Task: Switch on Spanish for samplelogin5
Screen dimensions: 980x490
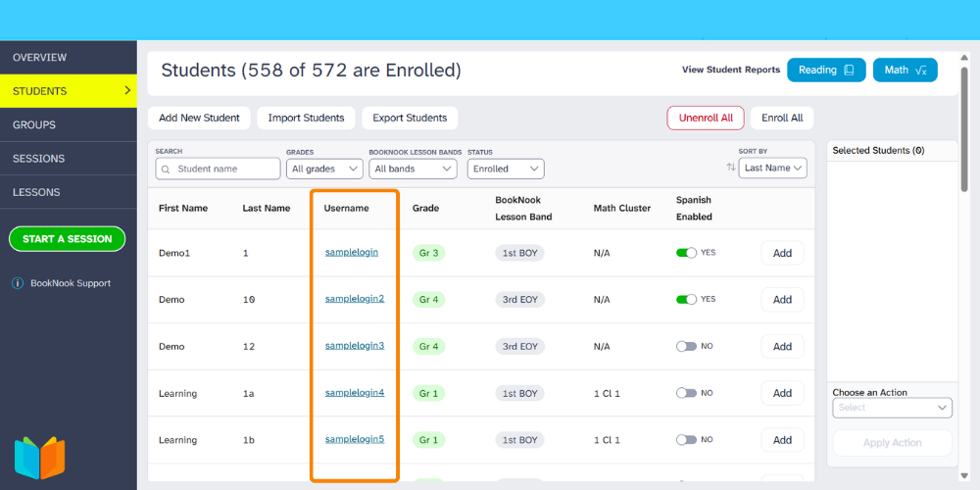Action: tap(686, 439)
